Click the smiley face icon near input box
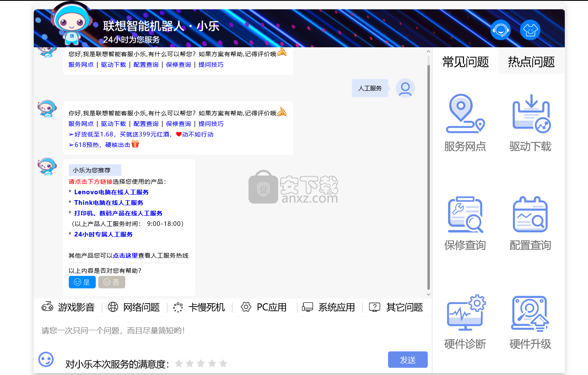This screenshot has width=588, height=375. 46,359
